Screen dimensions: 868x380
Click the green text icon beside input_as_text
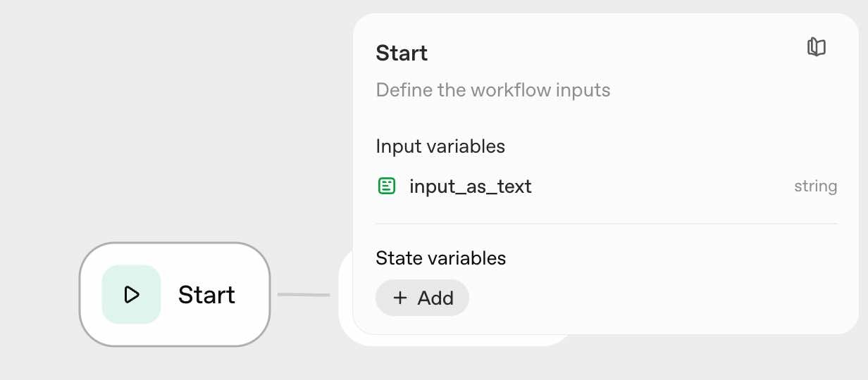click(x=386, y=186)
